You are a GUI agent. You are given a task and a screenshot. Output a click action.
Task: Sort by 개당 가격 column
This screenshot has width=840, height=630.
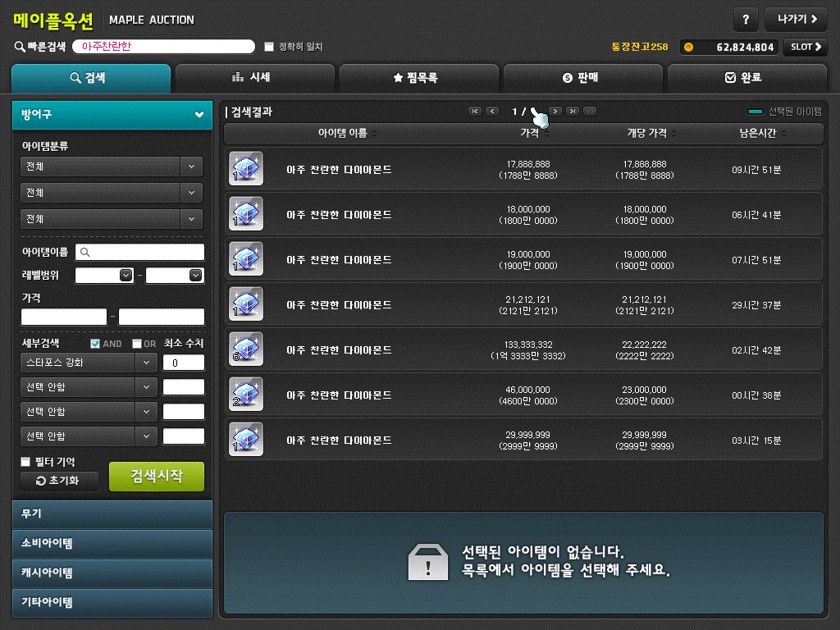tap(651, 134)
